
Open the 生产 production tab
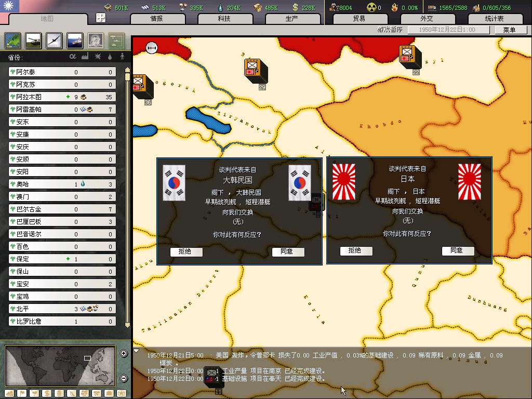point(292,19)
